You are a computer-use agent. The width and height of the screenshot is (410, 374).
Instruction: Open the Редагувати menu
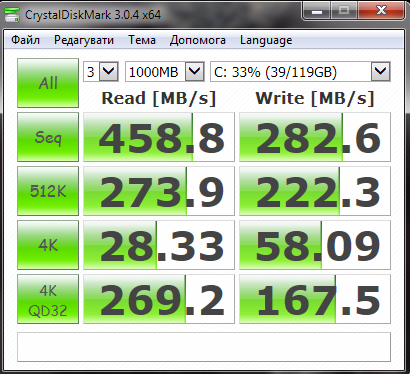click(84, 40)
